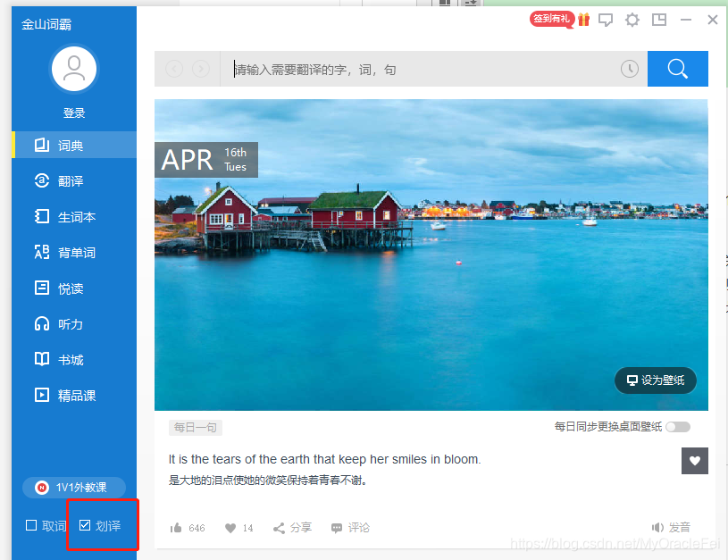Open settings gear icon

(x=632, y=20)
